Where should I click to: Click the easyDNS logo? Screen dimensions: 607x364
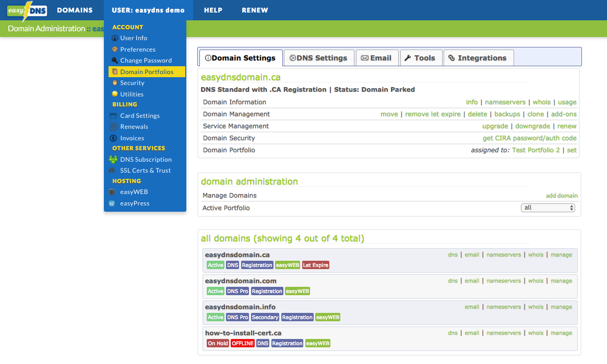(x=27, y=10)
